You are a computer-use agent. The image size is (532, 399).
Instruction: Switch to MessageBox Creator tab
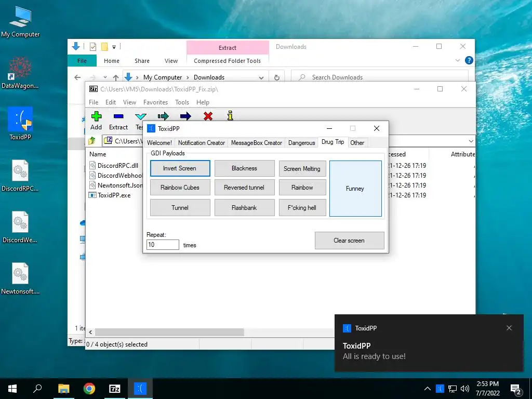point(257,143)
